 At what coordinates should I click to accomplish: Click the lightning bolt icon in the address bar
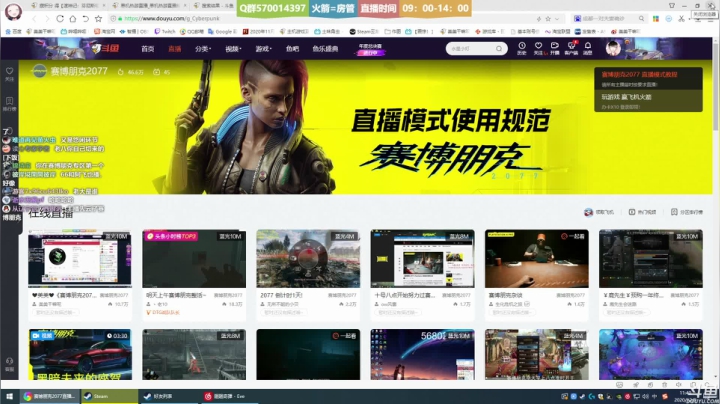(539, 19)
